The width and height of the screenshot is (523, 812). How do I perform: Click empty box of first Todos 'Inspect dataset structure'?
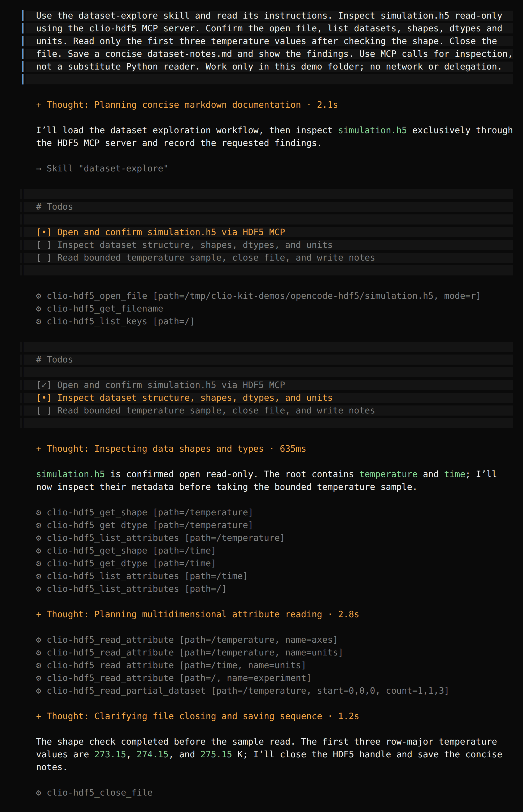click(44, 245)
